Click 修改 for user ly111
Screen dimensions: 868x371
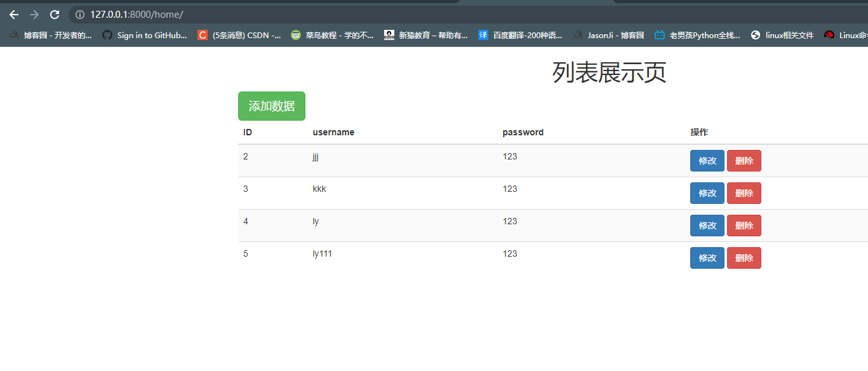(x=707, y=258)
